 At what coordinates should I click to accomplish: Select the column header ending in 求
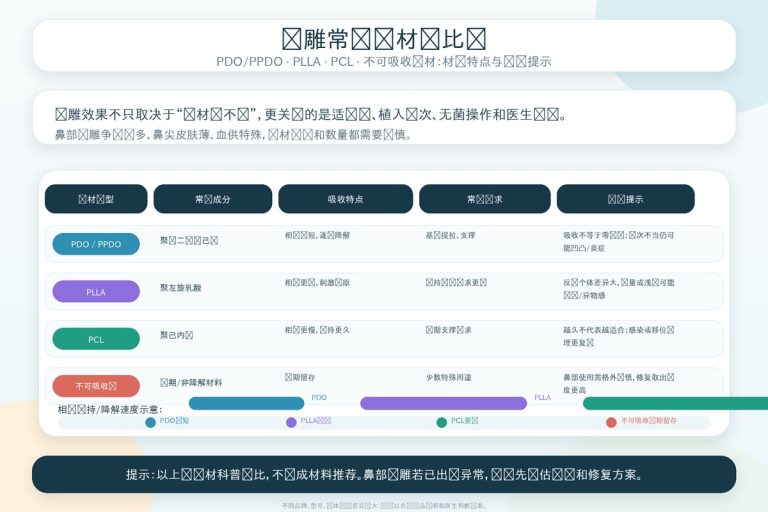click(x=484, y=199)
